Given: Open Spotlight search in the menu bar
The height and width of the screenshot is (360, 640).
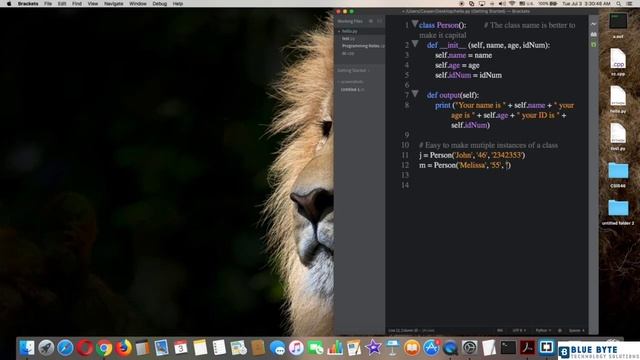Looking at the screenshot, I should pos(619,4).
